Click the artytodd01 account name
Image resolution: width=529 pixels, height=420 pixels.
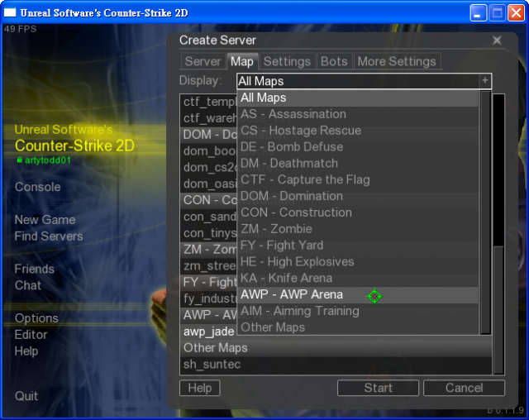(48, 160)
